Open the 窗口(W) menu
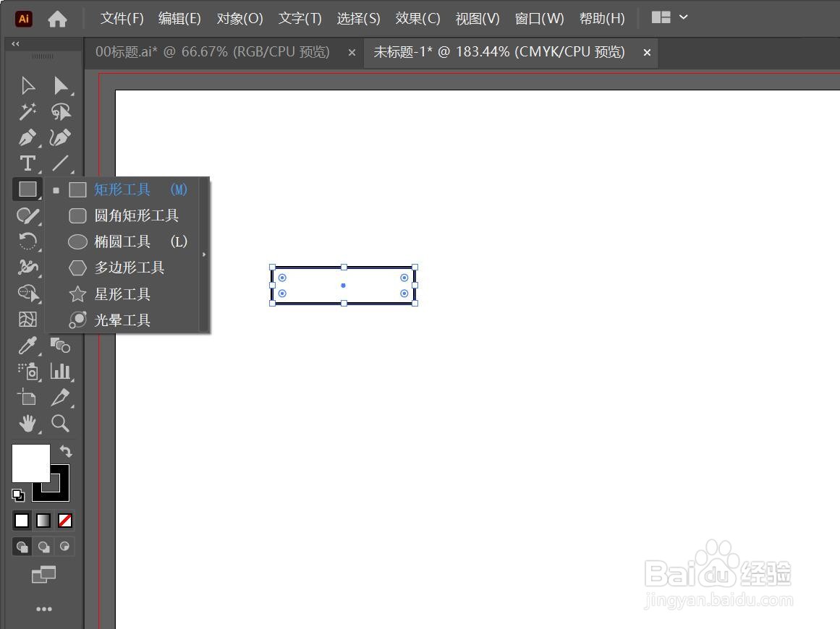The height and width of the screenshot is (629, 840). coord(540,19)
